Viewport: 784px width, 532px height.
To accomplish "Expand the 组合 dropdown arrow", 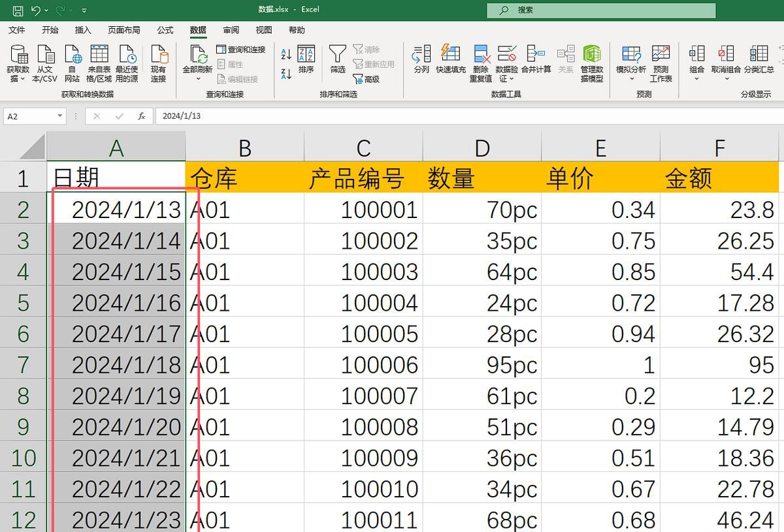I will (x=697, y=79).
